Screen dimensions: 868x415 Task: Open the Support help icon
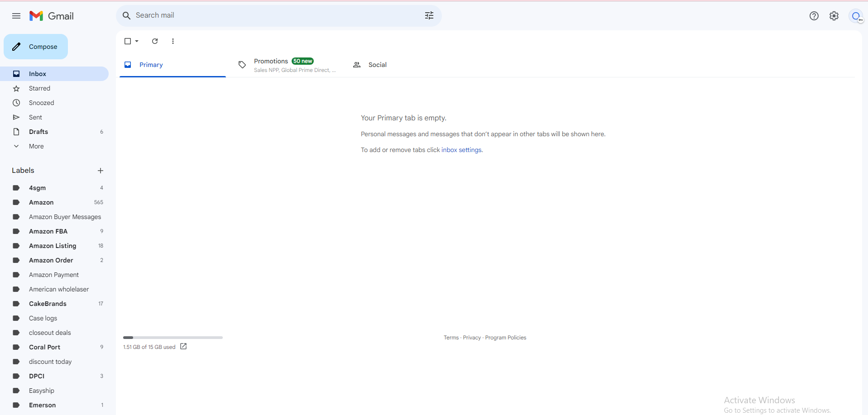point(814,16)
